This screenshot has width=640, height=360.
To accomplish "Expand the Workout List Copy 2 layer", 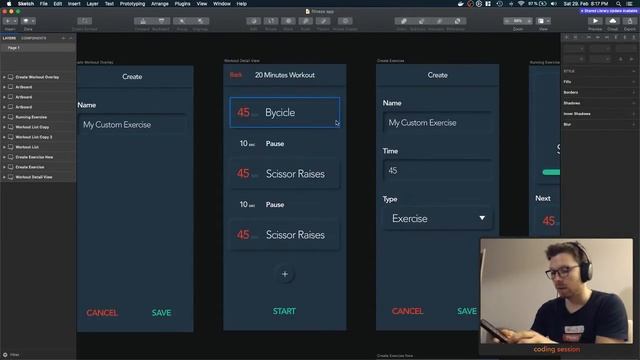I will pos(4,137).
